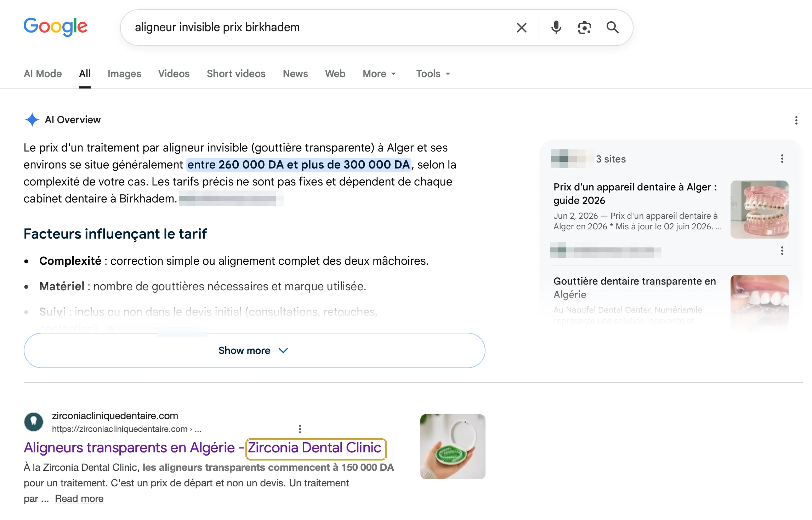Viewport: 812px width, 520px height.
Task: Switch to the Web tab
Action: click(335, 74)
